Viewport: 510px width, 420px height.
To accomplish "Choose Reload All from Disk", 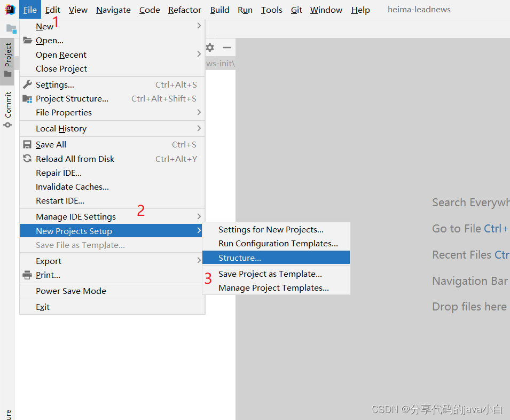I will [112, 159].
